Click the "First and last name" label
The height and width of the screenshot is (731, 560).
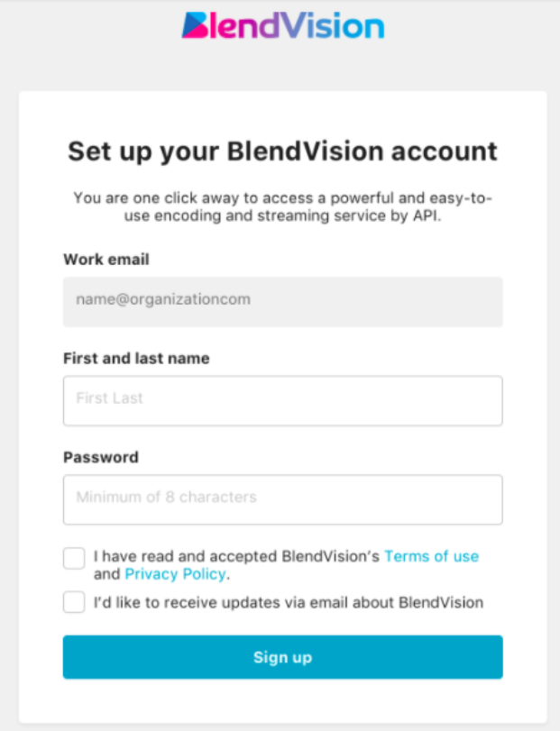[136, 358]
